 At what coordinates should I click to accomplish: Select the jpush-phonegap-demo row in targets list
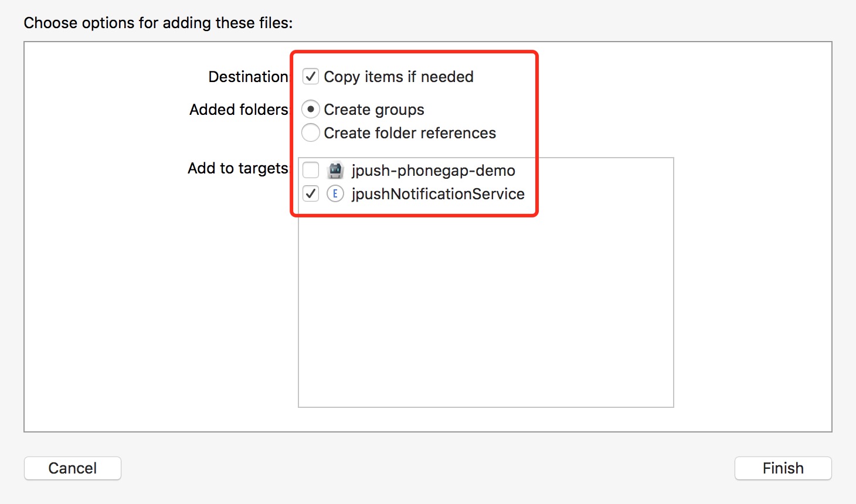(434, 170)
